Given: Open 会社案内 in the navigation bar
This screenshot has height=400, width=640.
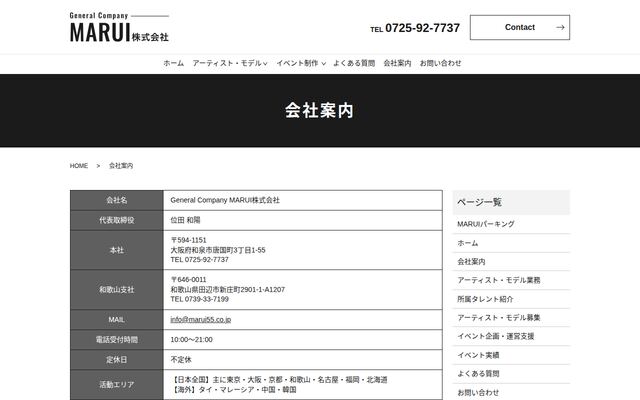Looking at the screenshot, I should coord(397,63).
